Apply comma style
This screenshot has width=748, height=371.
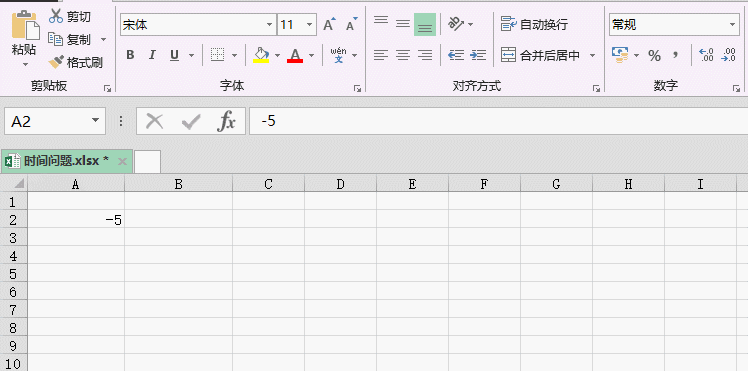tap(675, 55)
